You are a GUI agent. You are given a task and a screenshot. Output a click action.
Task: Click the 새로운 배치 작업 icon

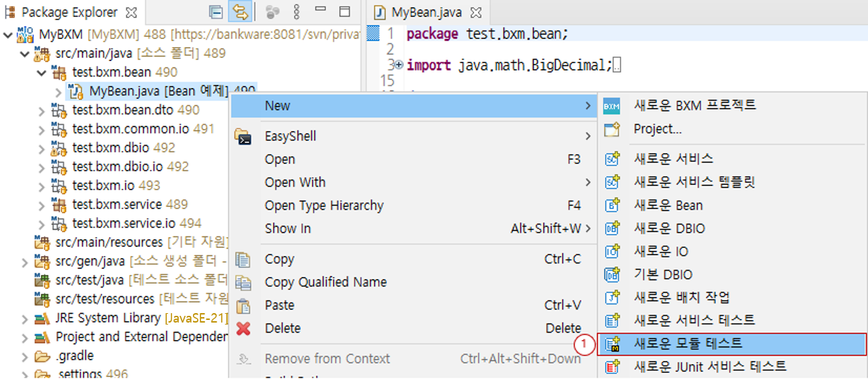tap(611, 298)
